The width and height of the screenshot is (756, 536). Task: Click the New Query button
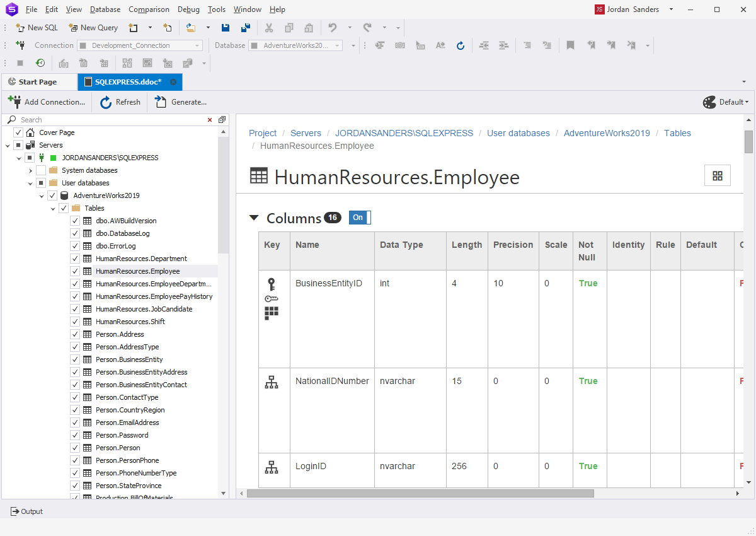[93, 28]
